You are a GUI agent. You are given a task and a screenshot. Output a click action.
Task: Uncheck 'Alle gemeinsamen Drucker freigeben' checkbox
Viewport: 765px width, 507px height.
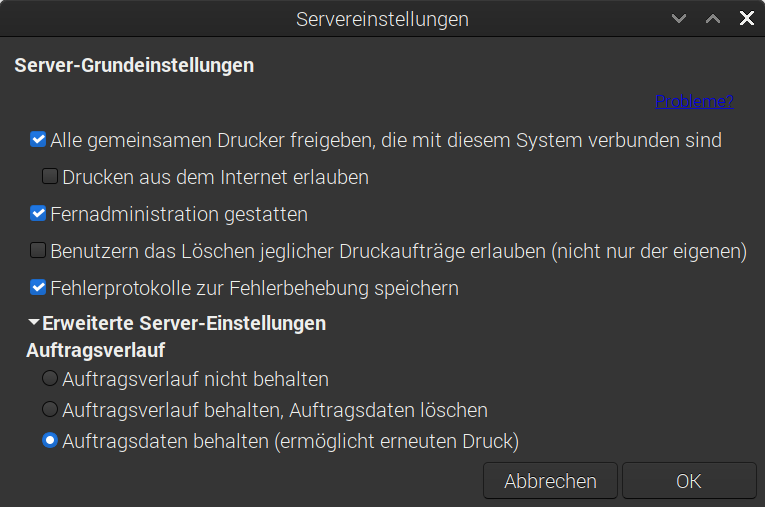(x=38, y=140)
